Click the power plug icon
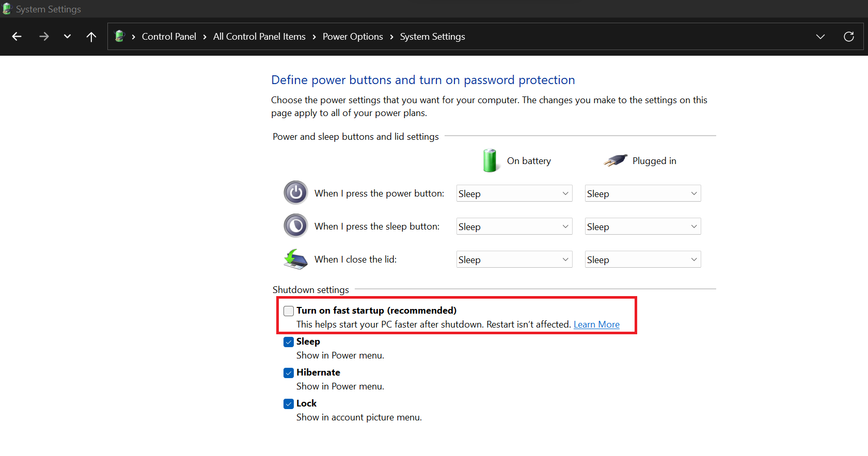 click(x=616, y=160)
